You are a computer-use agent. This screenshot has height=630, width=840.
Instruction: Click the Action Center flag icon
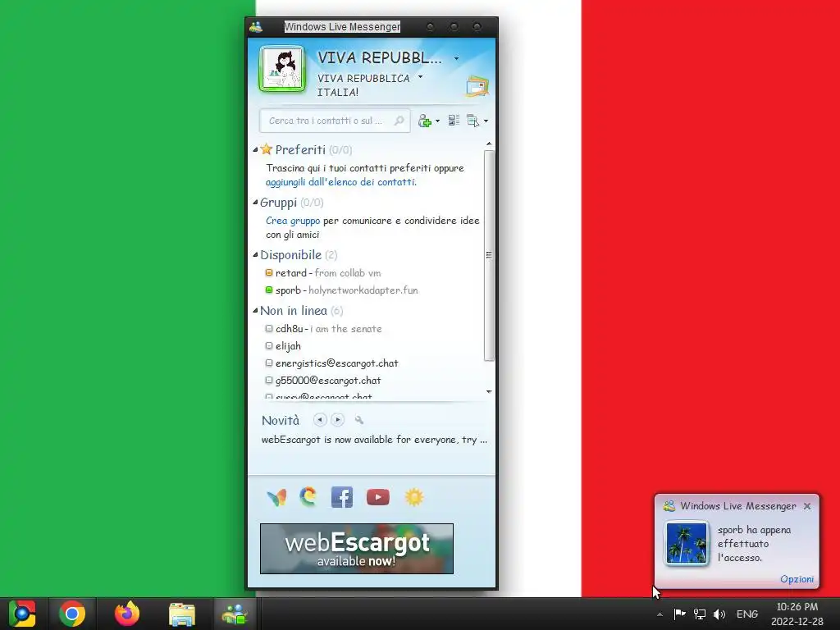click(x=679, y=614)
